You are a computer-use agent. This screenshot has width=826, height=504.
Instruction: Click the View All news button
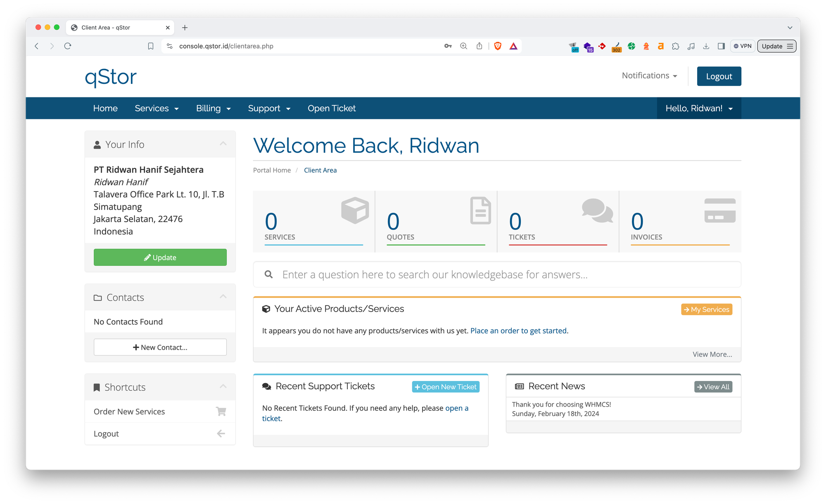(x=713, y=387)
